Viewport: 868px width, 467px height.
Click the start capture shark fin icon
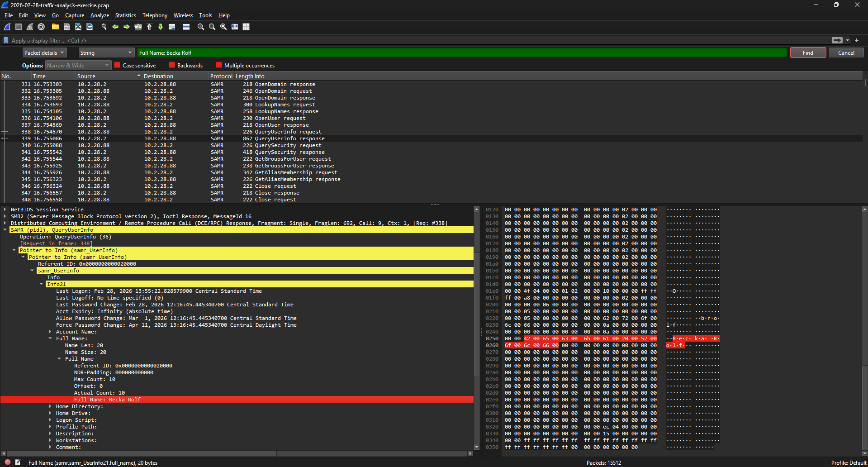[x=7, y=27]
